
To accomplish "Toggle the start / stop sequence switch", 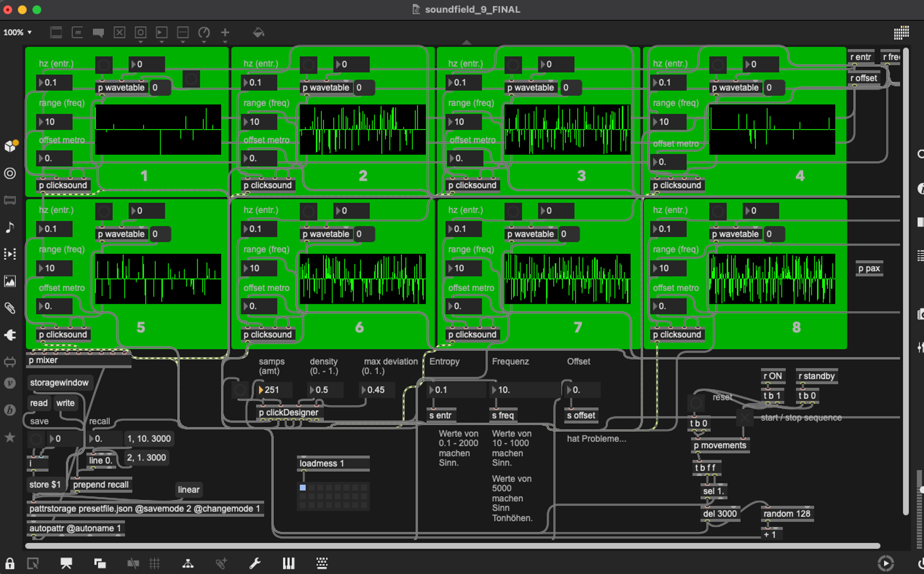I will coord(744,418).
